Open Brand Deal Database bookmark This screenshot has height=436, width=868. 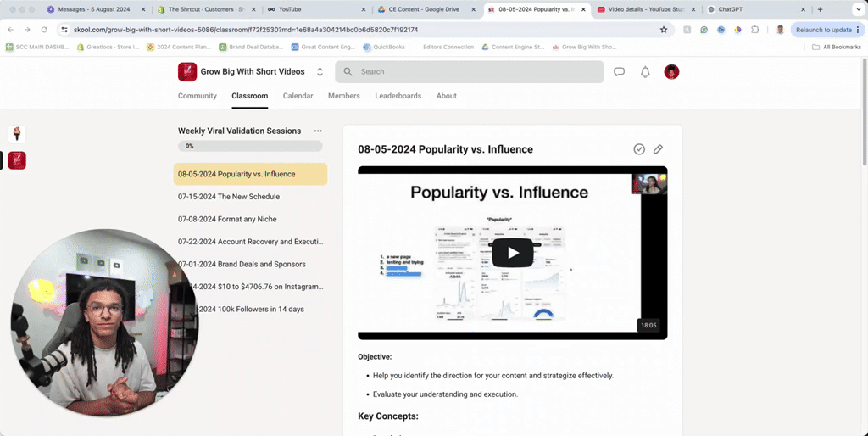(x=251, y=48)
